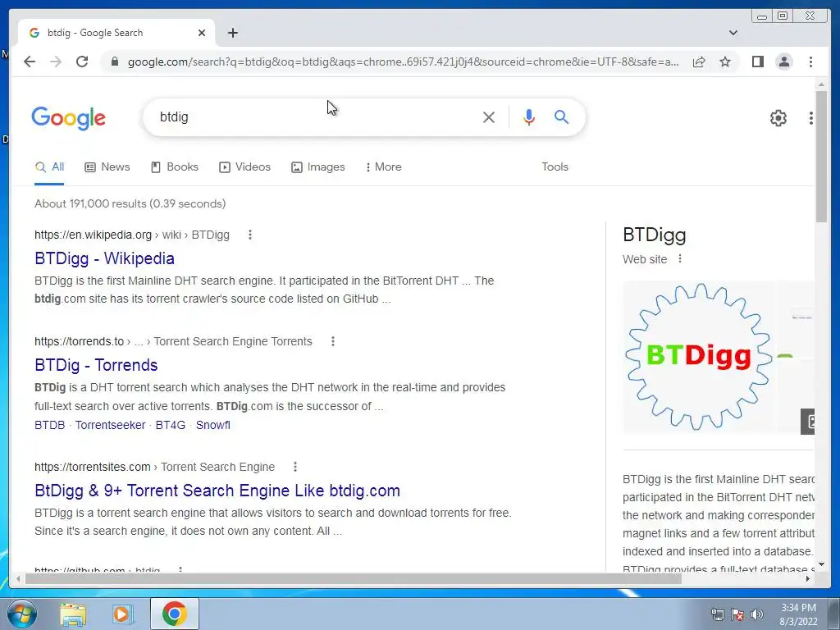Viewport: 840px width, 630px height.
Task: Open options beside Web site label
Action: pos(680,258)
